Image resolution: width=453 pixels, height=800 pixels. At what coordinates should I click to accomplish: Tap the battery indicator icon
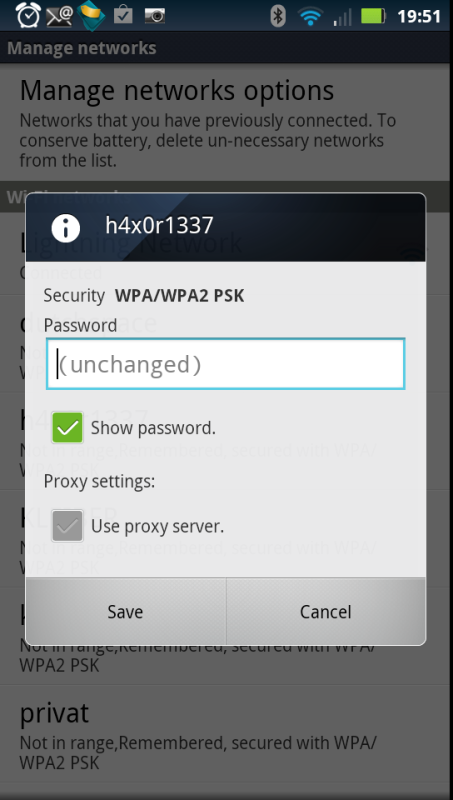pyautogui.click(x=373, y=16)
